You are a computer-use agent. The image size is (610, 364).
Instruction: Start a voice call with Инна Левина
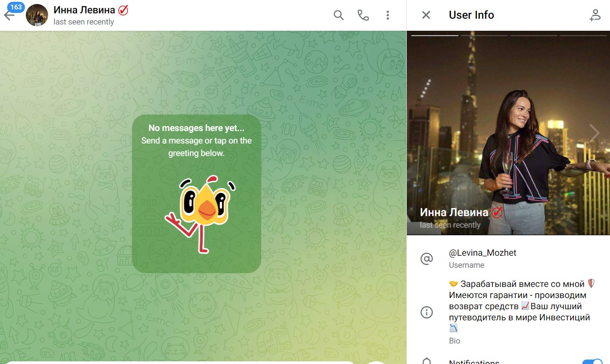coord(363,15)
